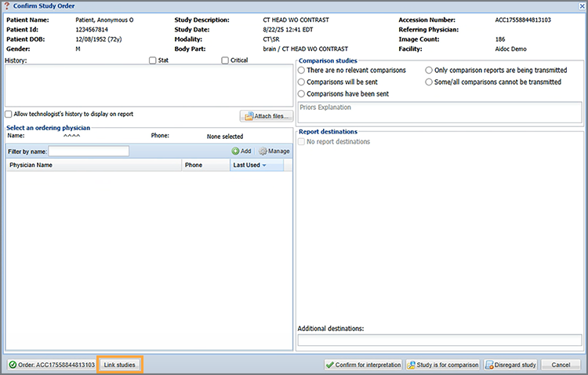Viewport: 588px width, 375px height.
Task: Select There are no relevant comparisons
Action: pyautogui.click(x=302, y=71)
